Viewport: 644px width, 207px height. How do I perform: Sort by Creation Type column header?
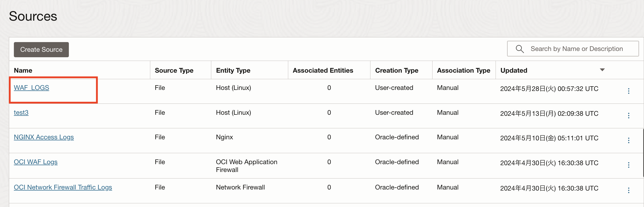coord(396,70)
